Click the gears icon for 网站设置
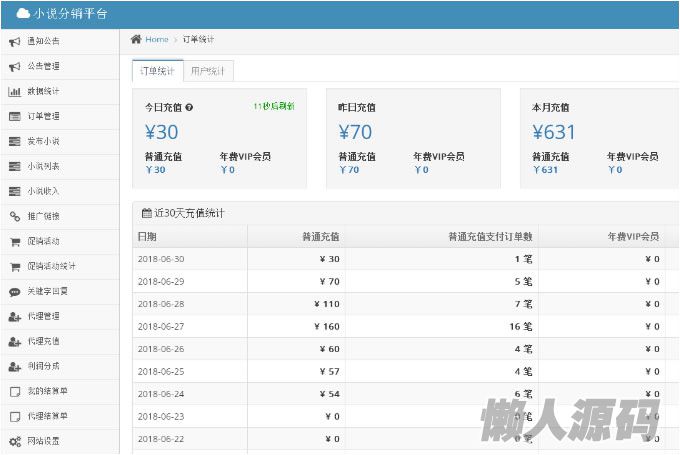 pos(15,441)
